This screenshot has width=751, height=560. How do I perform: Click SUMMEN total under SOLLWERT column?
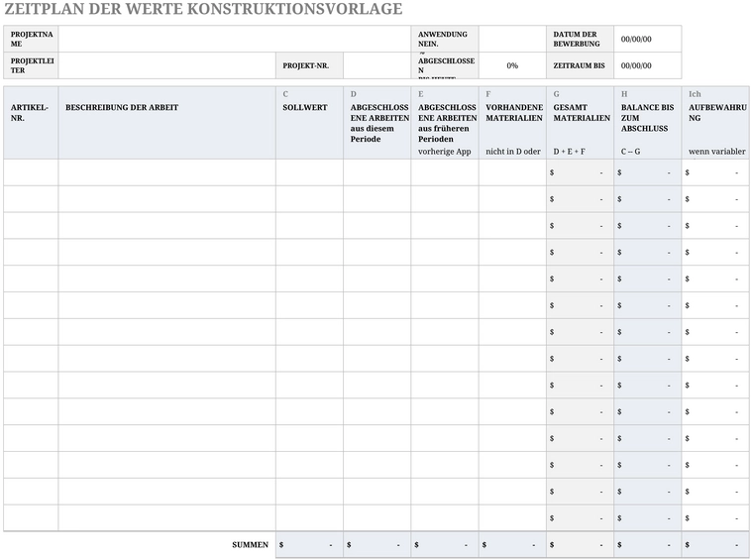tap(309, 545)
